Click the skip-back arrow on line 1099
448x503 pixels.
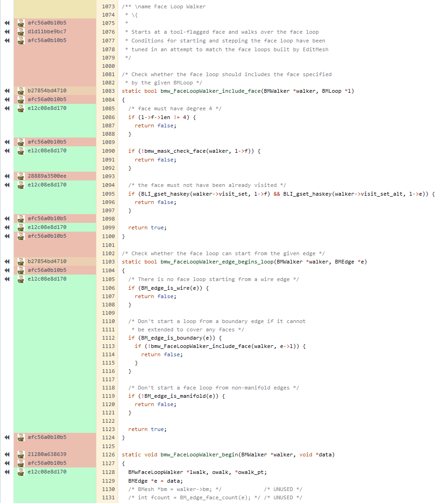click(x=7, y=228)
